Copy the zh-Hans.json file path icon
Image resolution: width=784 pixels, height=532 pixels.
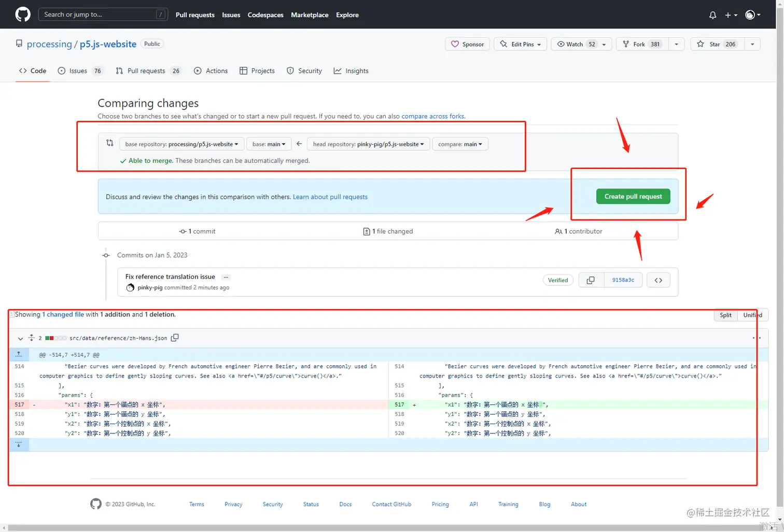[175, 338]
